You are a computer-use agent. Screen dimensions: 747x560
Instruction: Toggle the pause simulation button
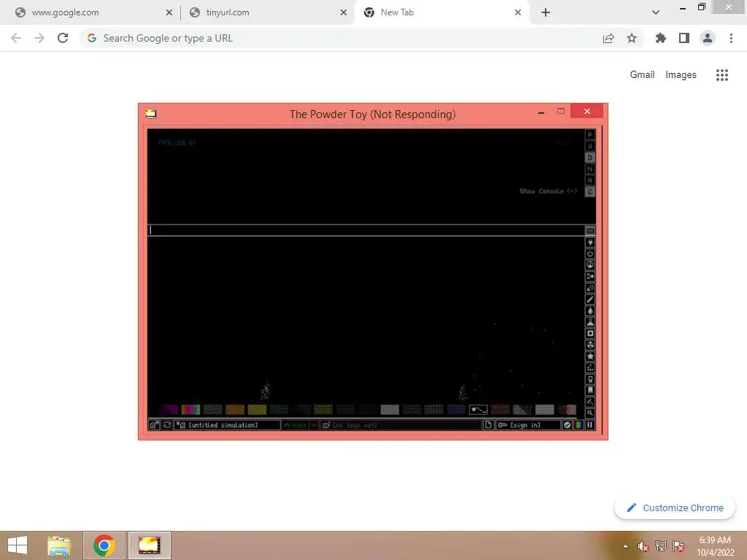tap(589, 425)
